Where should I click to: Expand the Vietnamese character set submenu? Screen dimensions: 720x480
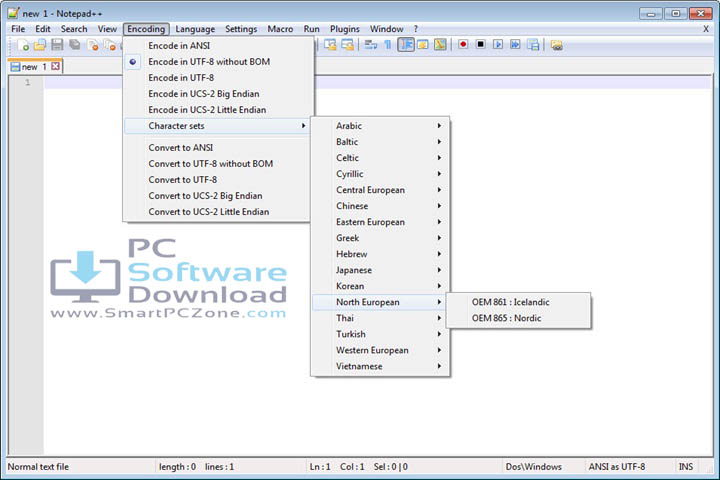point(380,366)
